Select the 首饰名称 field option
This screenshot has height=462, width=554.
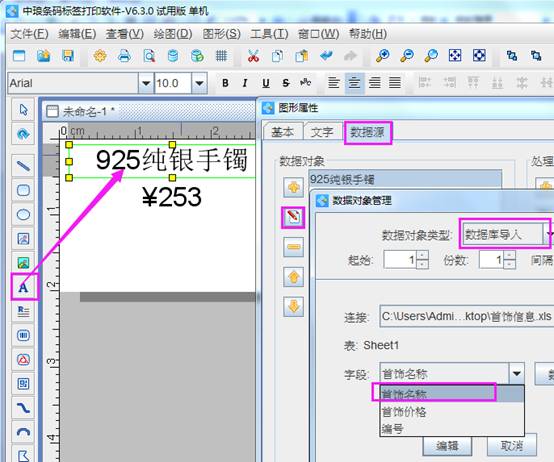point(452,393)
